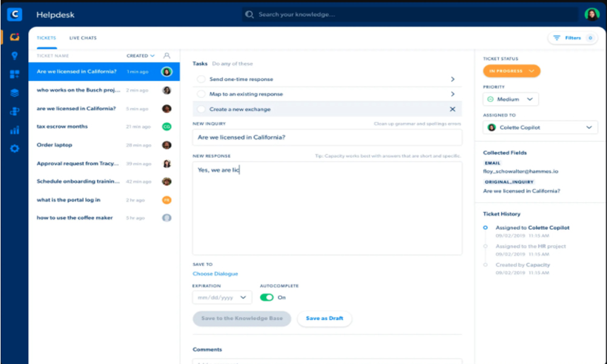Expand Map to an existing response chevron
Image resolution: width=607 pixels, height=364 pixels.
[x=453, y=94]
